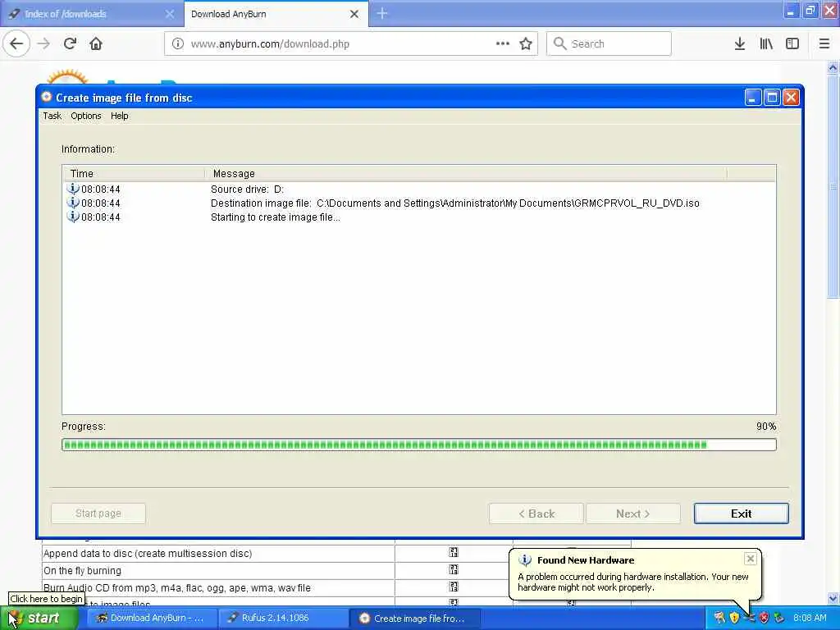Image resolution: width=840 pixels, height=630 pixels.
Task: Click the info icon of the Starting to create row
Action: tap(73, 217)
